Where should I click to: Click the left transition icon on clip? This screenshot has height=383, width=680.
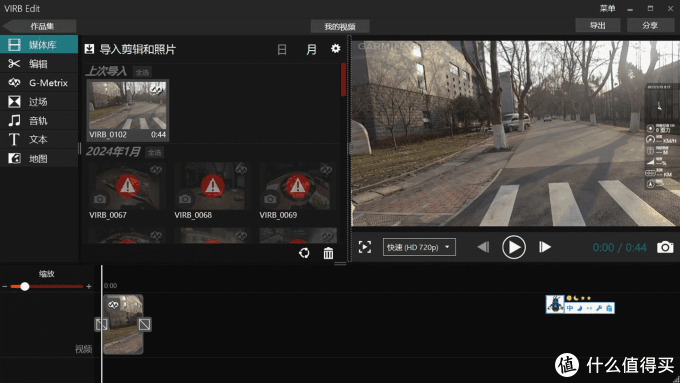tap(101, 324)
